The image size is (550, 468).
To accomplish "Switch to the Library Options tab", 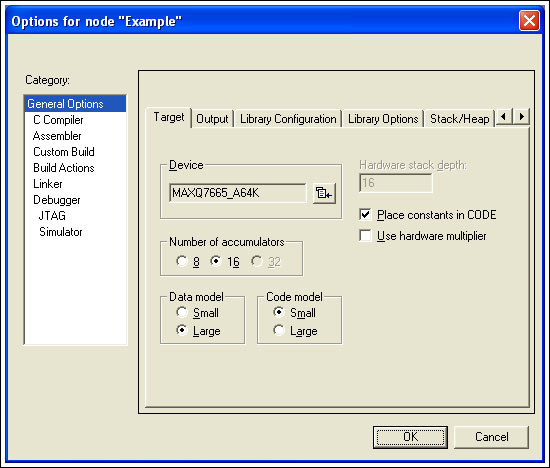I will [x=383, y=119].
